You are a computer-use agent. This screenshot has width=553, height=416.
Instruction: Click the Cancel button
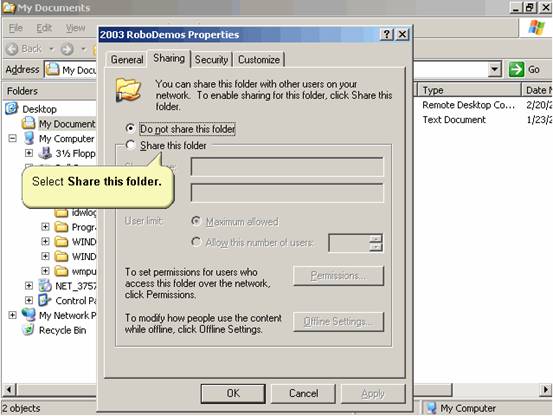pos(303,393)
